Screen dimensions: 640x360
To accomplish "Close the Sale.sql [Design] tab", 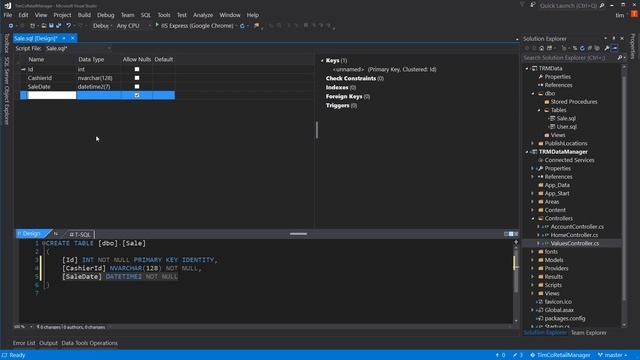I will (x=73, y=38).
